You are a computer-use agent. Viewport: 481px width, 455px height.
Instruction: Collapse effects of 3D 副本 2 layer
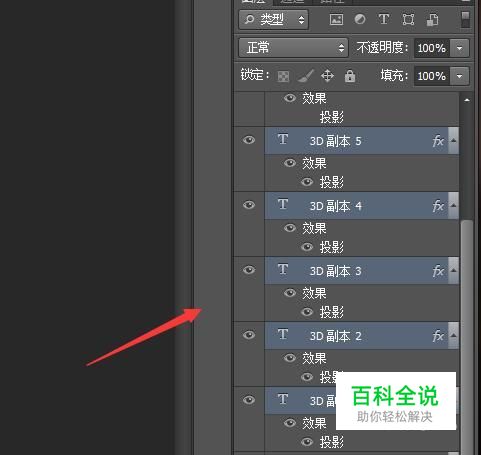click(453, 335)
